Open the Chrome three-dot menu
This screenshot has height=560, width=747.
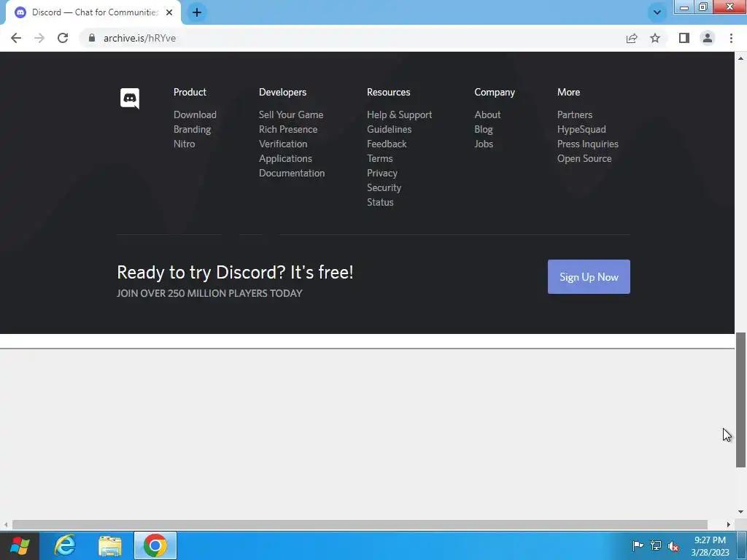click(x=731, y=38)
